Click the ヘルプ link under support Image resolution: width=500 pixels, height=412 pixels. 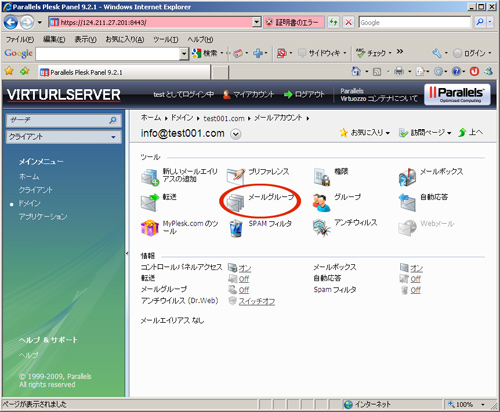(28, 355)
